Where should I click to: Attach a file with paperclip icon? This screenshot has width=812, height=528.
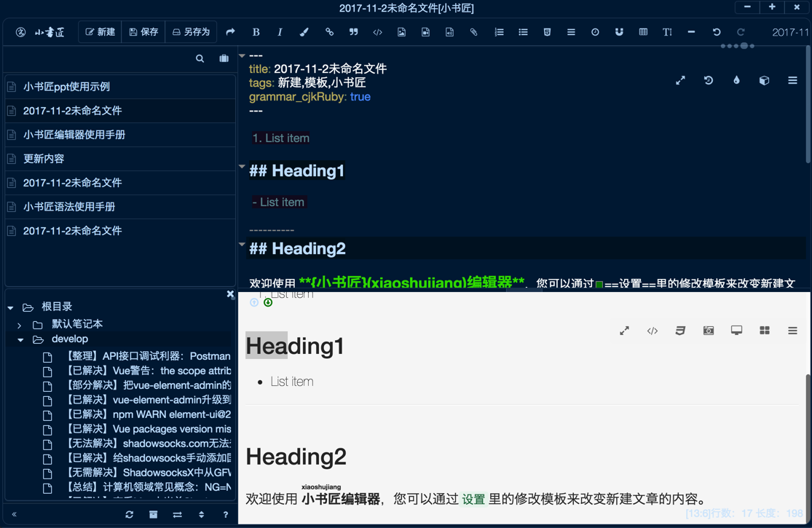(473, 32)
